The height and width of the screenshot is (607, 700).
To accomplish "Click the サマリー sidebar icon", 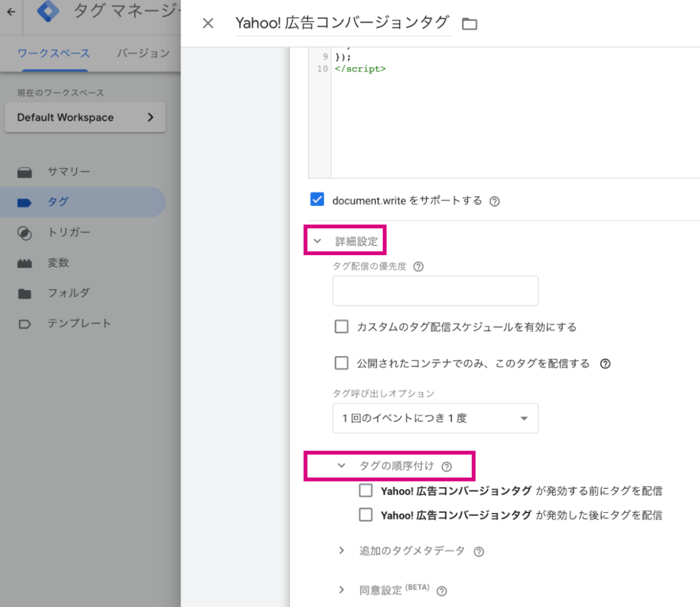I will pyautogui.click(x=24, y=172).
